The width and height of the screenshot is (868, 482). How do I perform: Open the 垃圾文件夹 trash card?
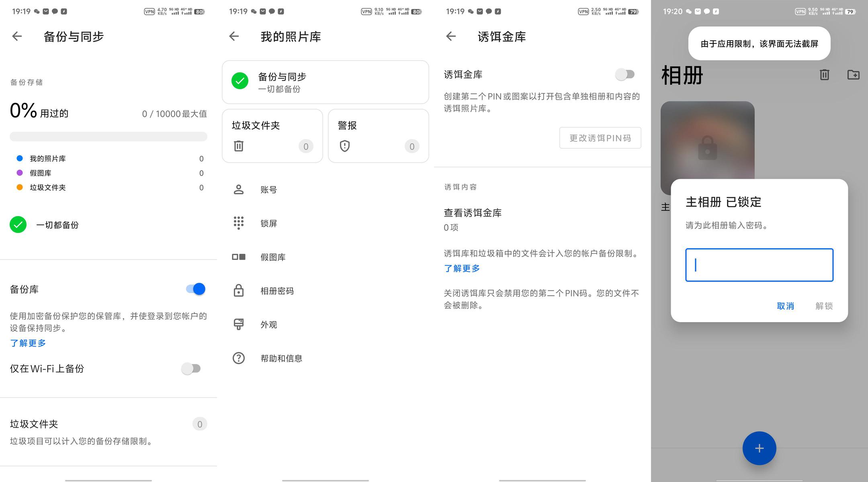click(x=272, y=136)
